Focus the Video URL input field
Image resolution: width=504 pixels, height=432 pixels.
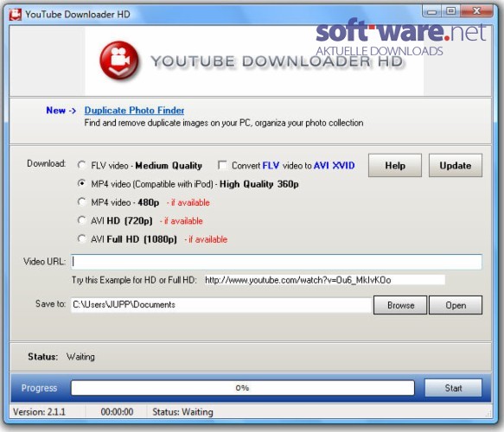coord(277,262)
